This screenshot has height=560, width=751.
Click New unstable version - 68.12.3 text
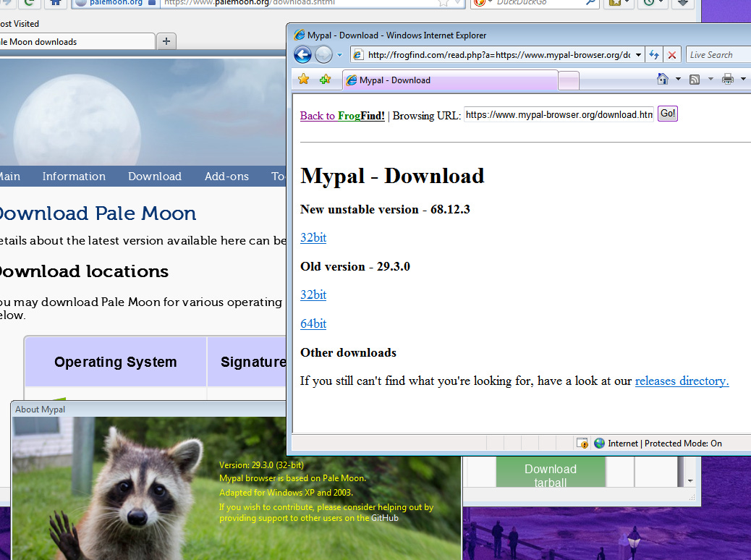[x=385, y=209]
